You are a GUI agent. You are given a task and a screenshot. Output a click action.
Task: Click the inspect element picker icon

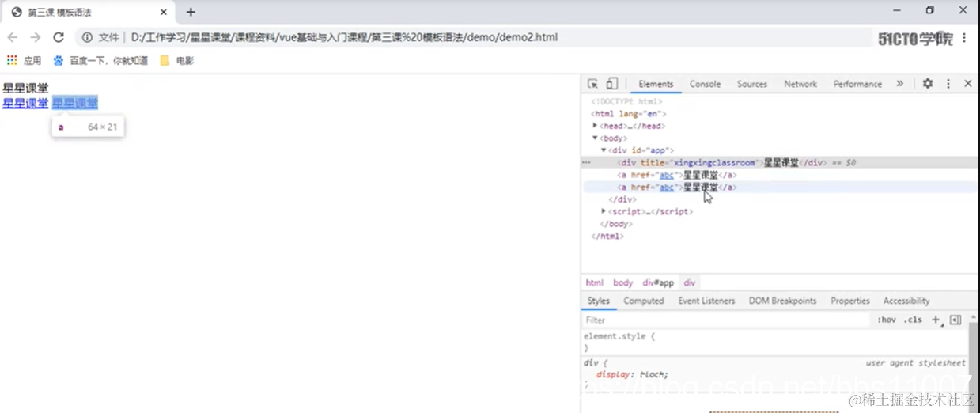point(592,84)
